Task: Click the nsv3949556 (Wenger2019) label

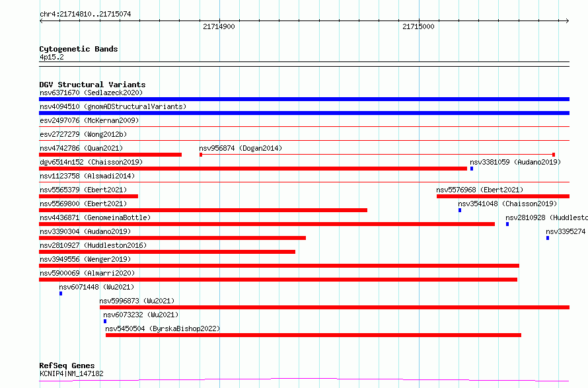Action: coord(85,259)
